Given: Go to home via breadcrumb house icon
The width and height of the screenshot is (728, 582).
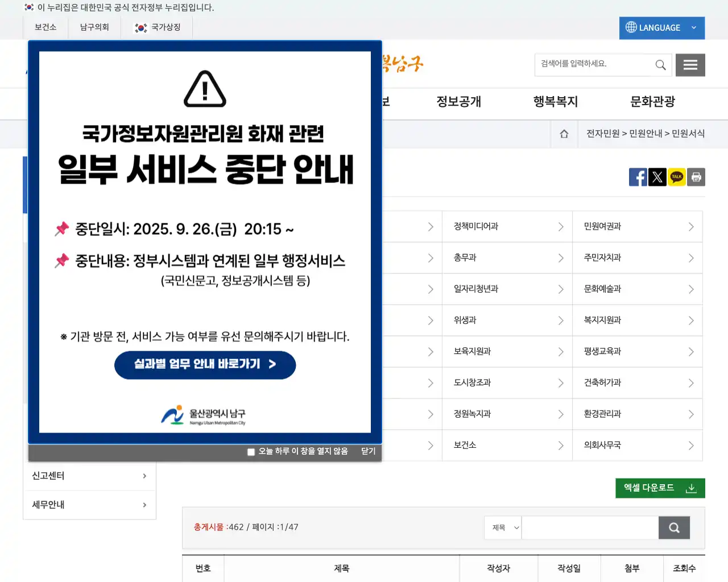Looking at the screenshot, I should [564, 134].
